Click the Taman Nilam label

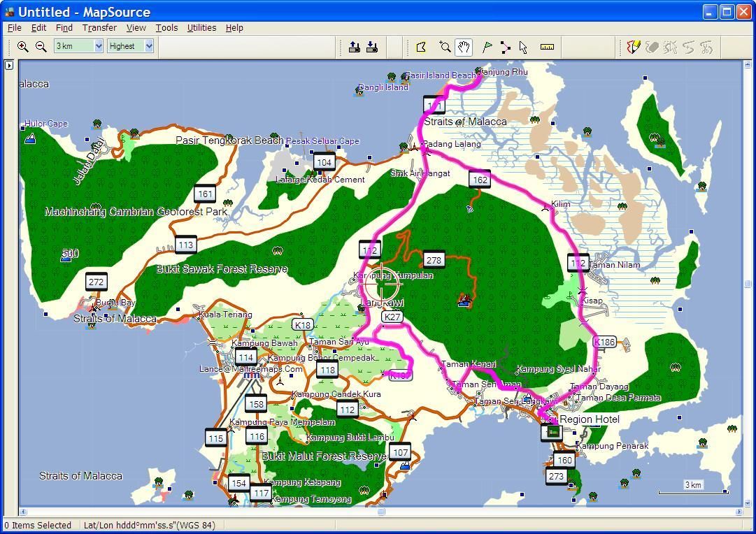614,265
